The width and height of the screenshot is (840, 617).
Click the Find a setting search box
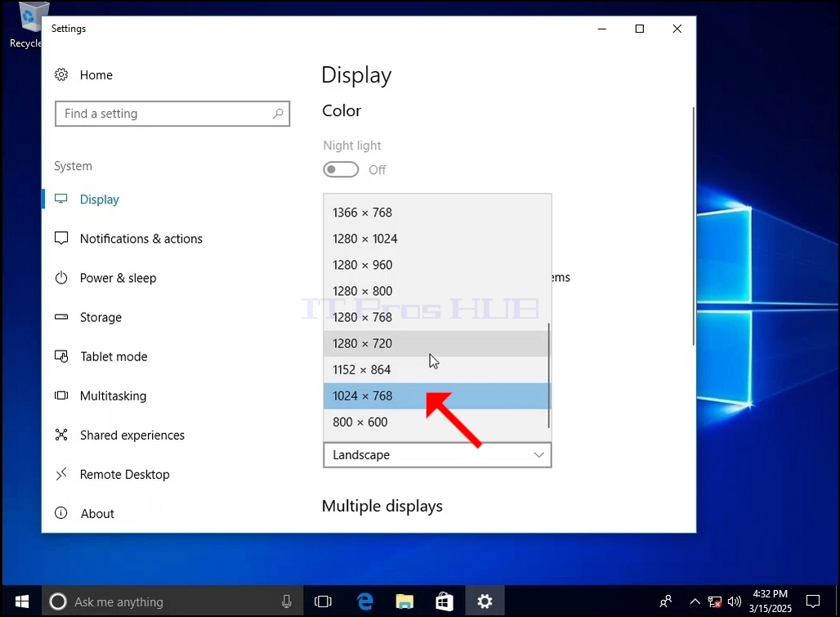(172, 114)
